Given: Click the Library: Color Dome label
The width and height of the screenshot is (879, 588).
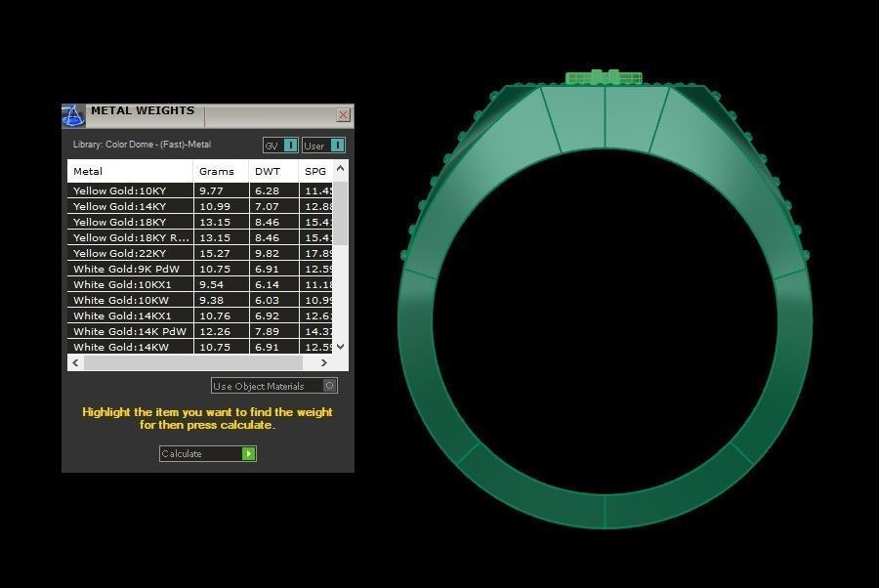Looking at the screenshot, I should pos(142,144).
